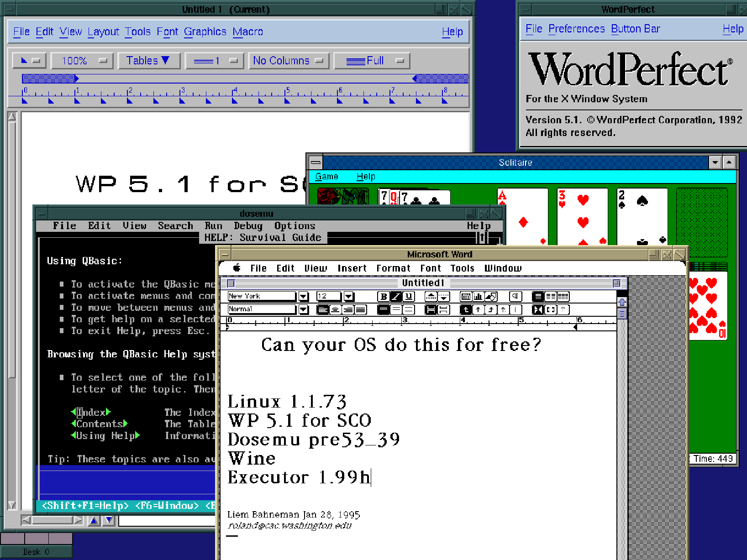Open the Macro menu in WordPerfect
747x560 pixels.
pos(248,32)
